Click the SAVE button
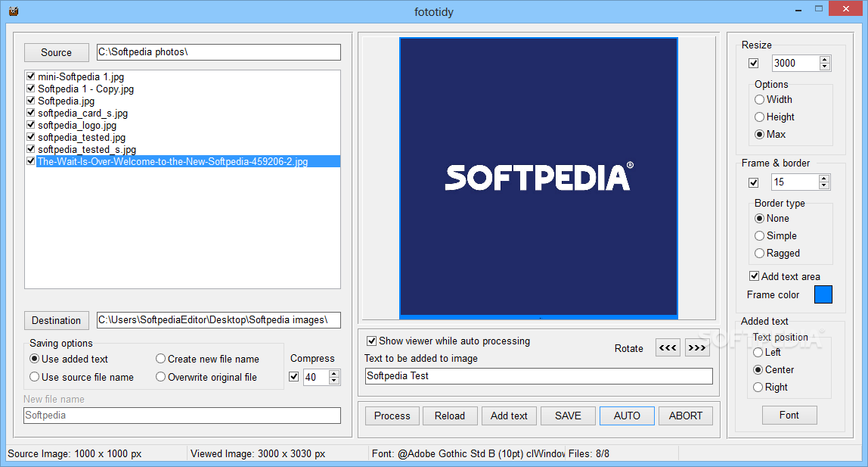This screenshot has height=467, width=868. click(x=568, y=416)
